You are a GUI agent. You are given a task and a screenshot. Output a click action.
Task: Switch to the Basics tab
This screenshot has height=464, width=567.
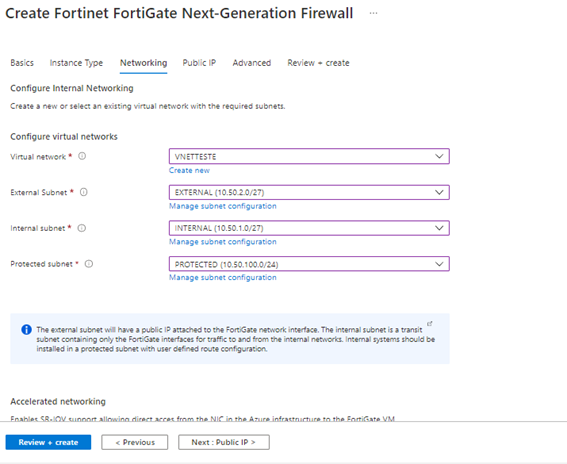(22, 63)
